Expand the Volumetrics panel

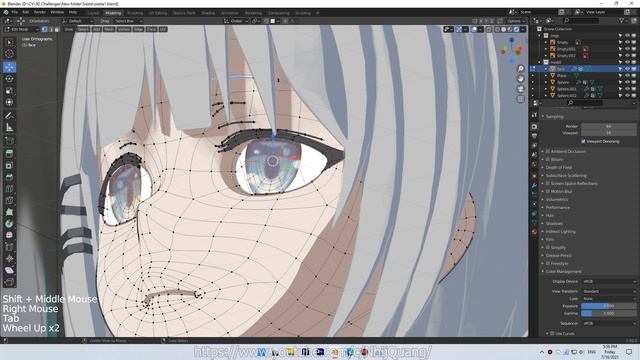click(x=557, y=200)
